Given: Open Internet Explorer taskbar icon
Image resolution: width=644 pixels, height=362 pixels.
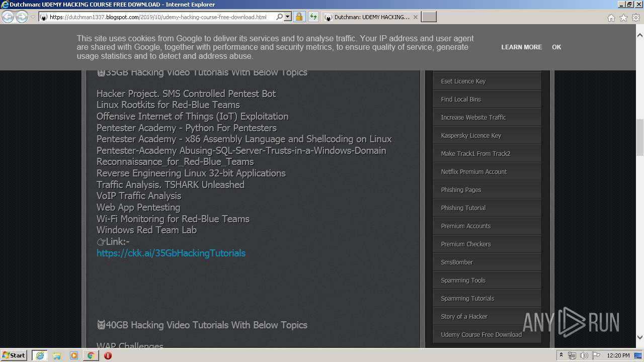Looking at the screenshot, I should pos(39,355).
